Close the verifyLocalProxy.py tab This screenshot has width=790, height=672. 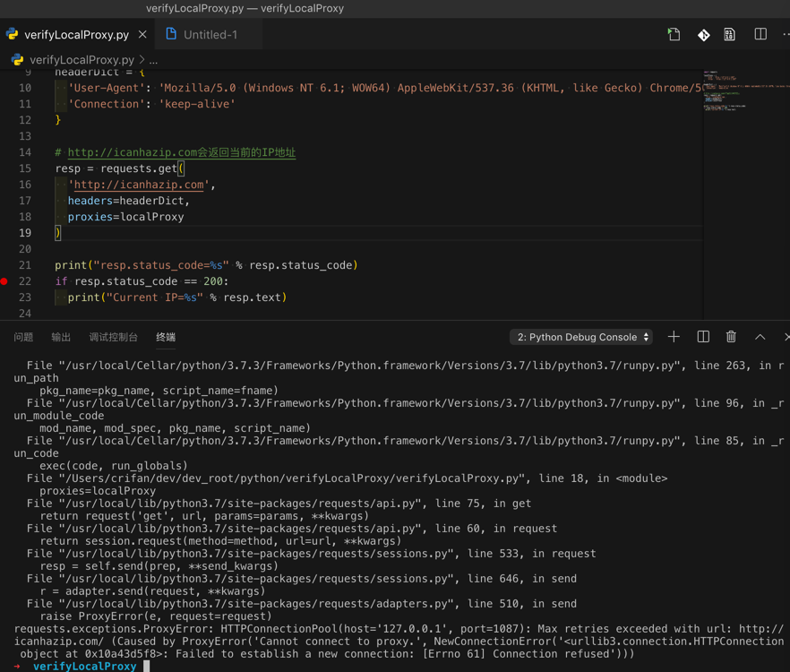142,35
